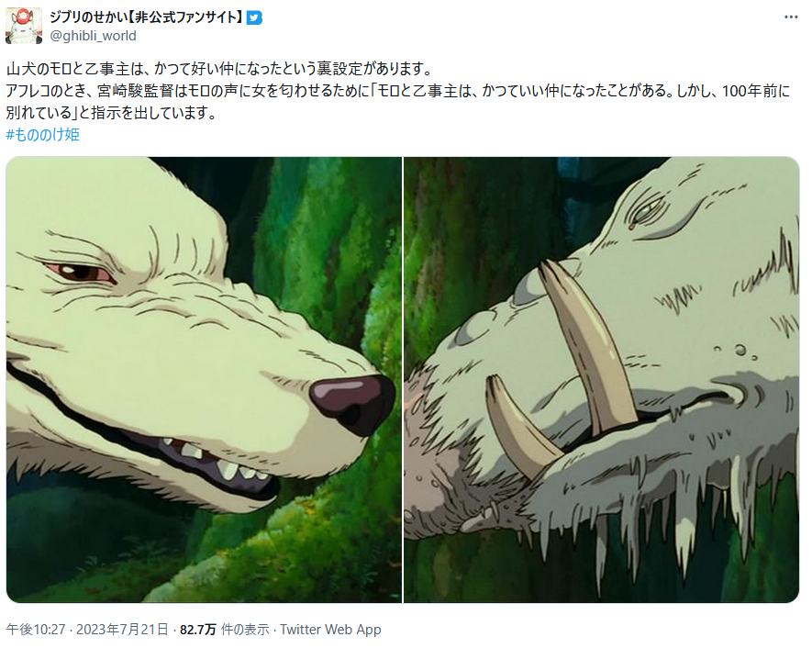Viewport: 812px width, 648px height.
Task: Click the blue Twitter verified badge
Action: tap(254, 18)
